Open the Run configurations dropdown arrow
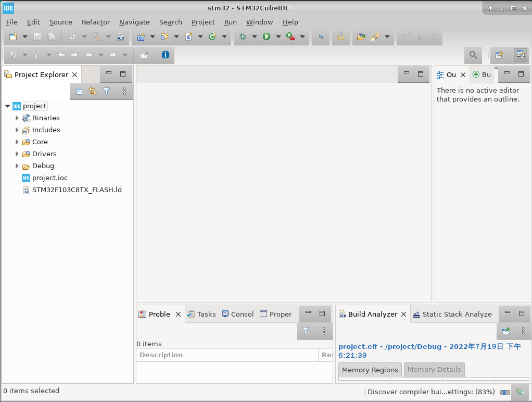 (278, 36)
